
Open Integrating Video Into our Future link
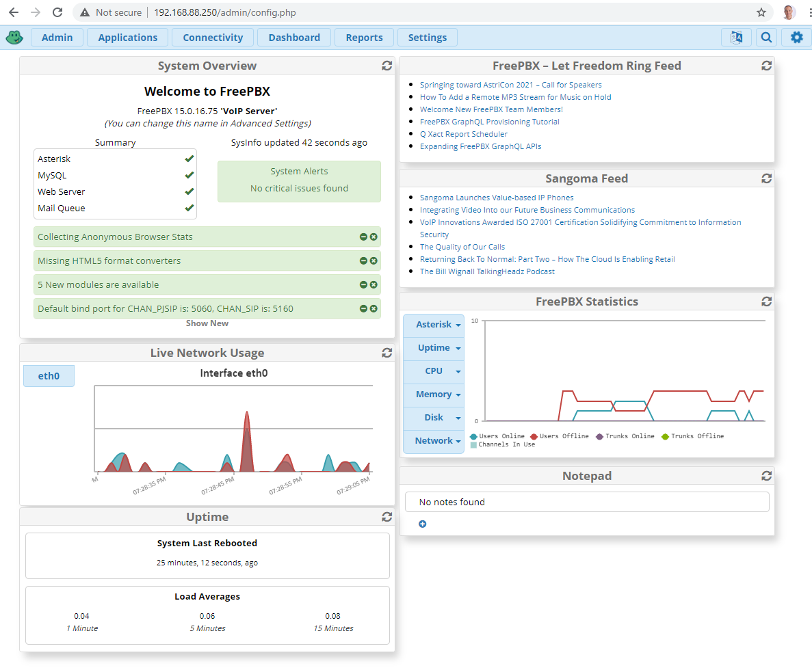527,210
